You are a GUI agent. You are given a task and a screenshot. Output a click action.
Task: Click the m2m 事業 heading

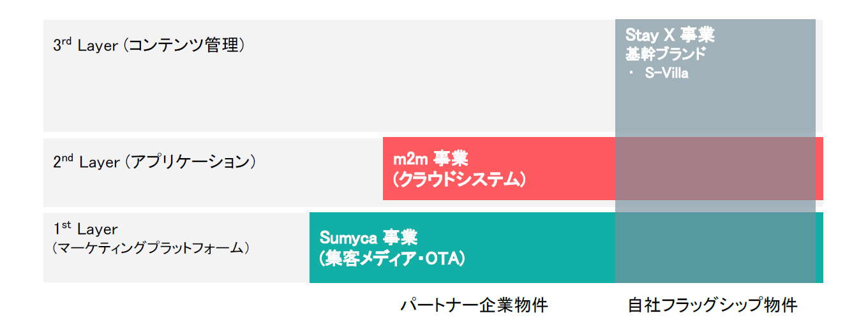430,159
